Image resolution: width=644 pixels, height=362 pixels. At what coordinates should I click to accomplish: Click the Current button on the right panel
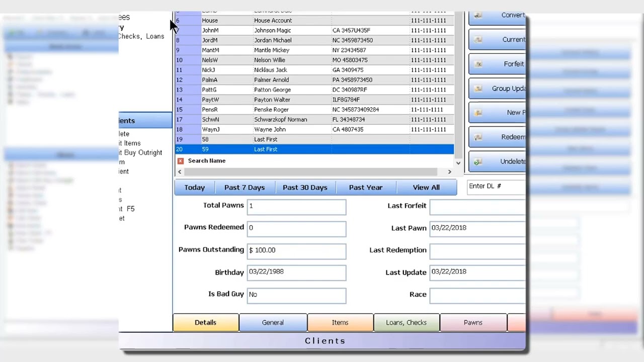click(497, 40)
